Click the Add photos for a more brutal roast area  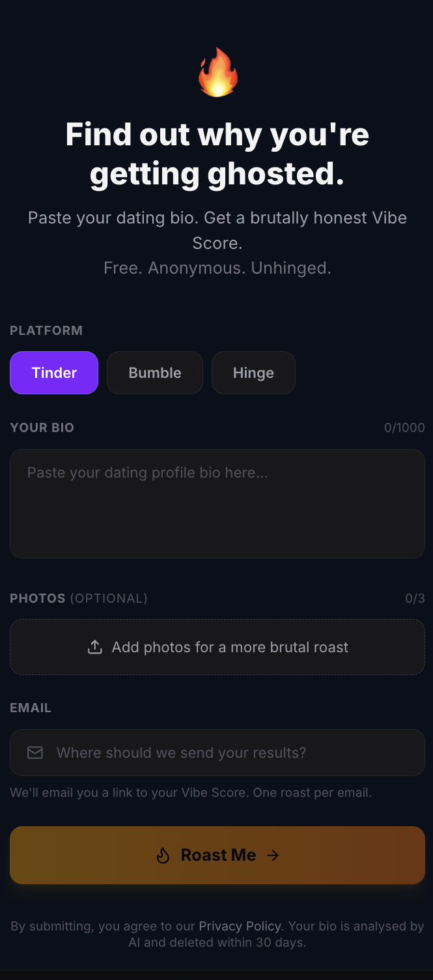pyautogui.click(x=217, y=646)
